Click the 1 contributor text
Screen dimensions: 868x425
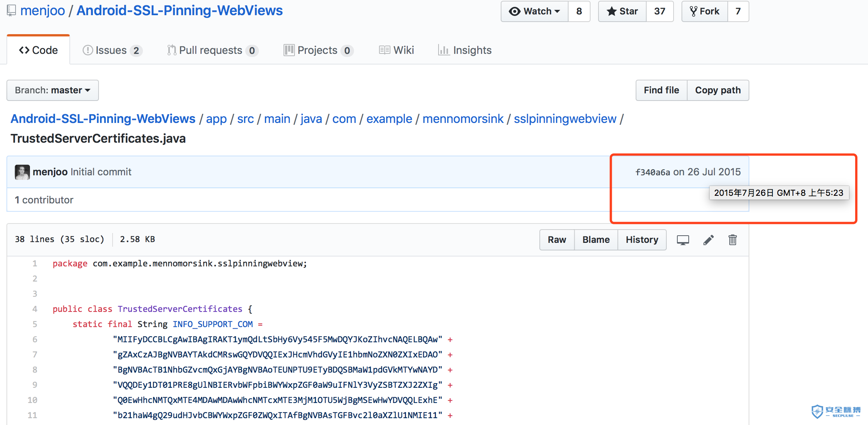[x=44, y=200]
